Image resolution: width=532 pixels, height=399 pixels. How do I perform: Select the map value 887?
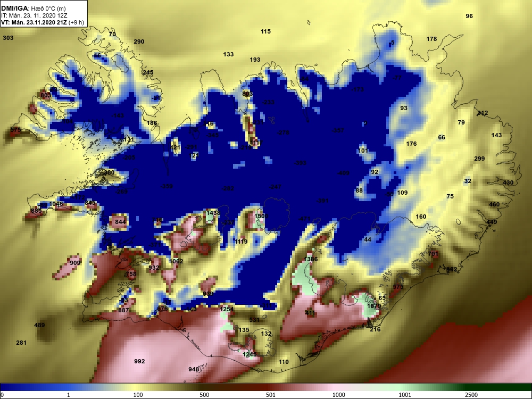(x=123, y=310)
